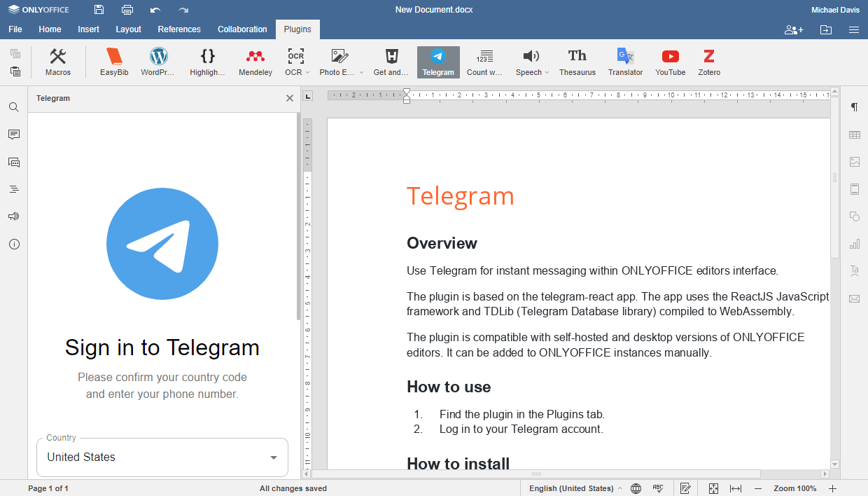Click the ruler tab stop selector
Screen dimensions: 868x496
(x=307, y=95)
